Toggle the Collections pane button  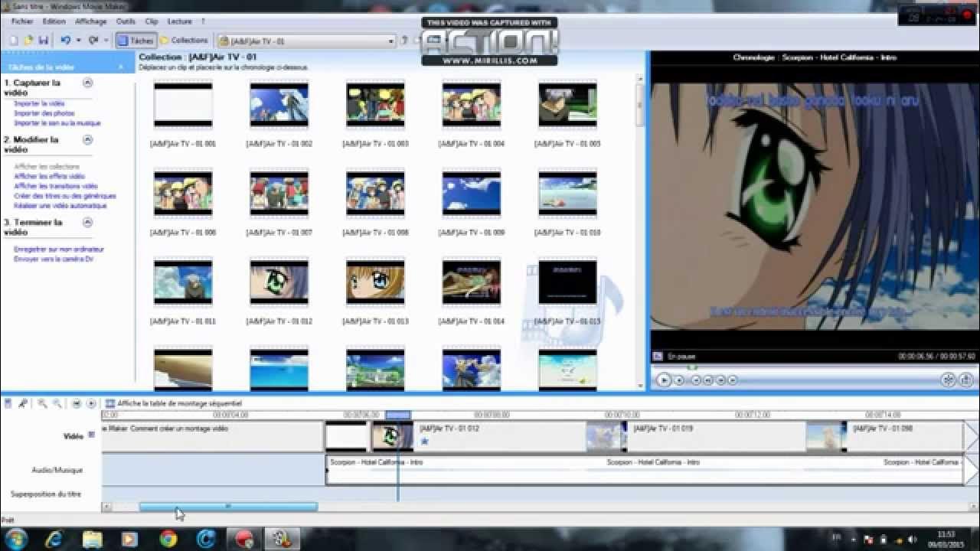(x=184, y=41)
